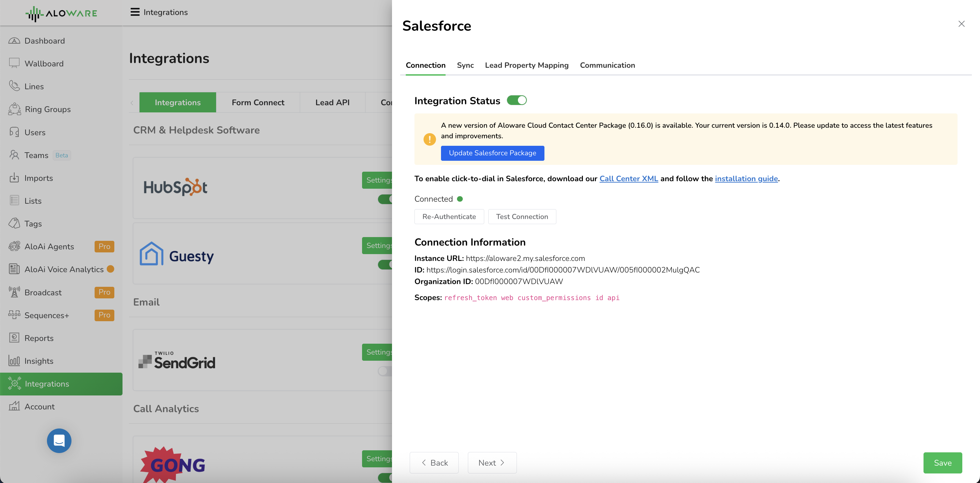This screenshot has height=483, width=980.
Task: Click the green Connected status dot
Action: (x=460, y=199)
